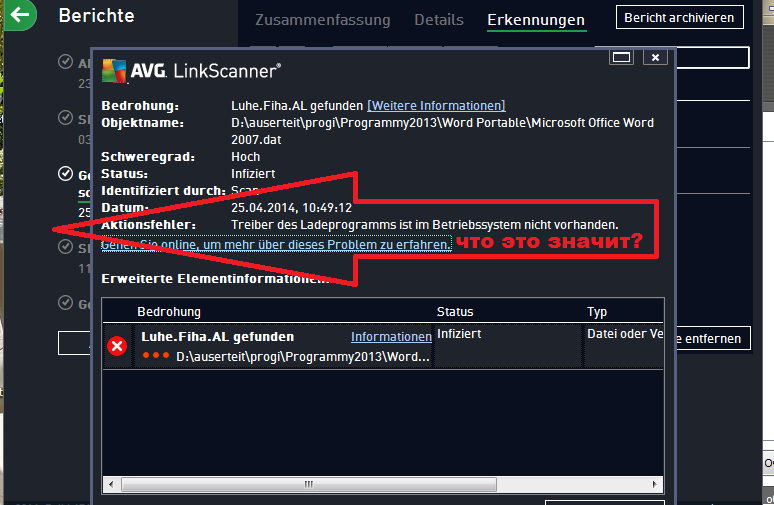This screenshot has height=505, width=774.
Task: Click Bericht archivieren button
Action: point(680,17)
